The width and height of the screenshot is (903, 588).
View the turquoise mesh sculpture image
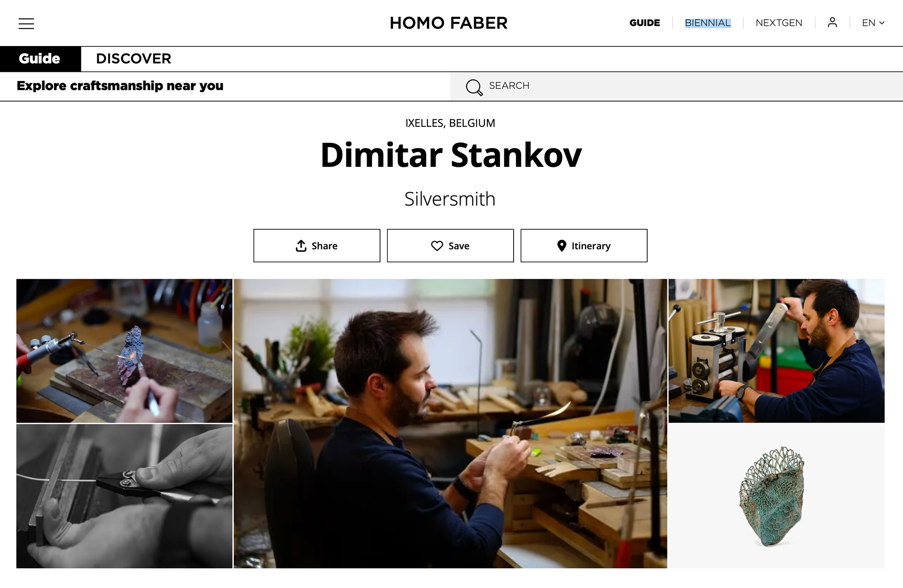[776, 496]
